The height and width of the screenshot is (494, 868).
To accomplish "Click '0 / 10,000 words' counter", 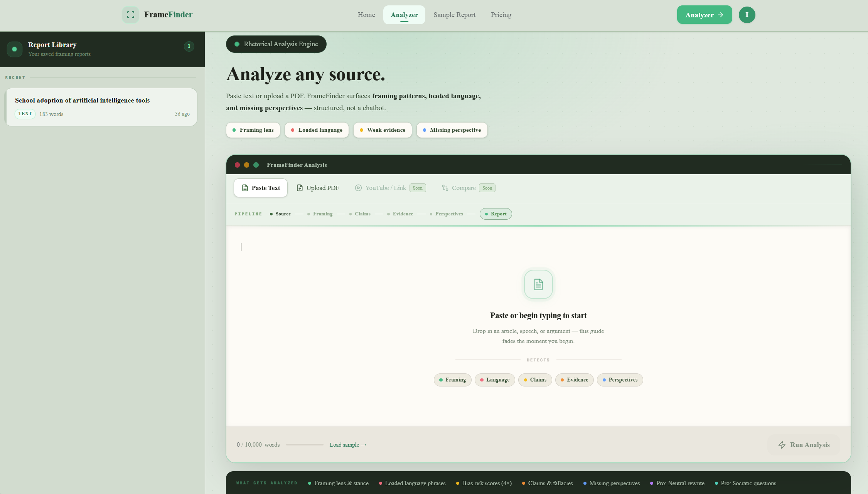I will [x=258, y=445].
